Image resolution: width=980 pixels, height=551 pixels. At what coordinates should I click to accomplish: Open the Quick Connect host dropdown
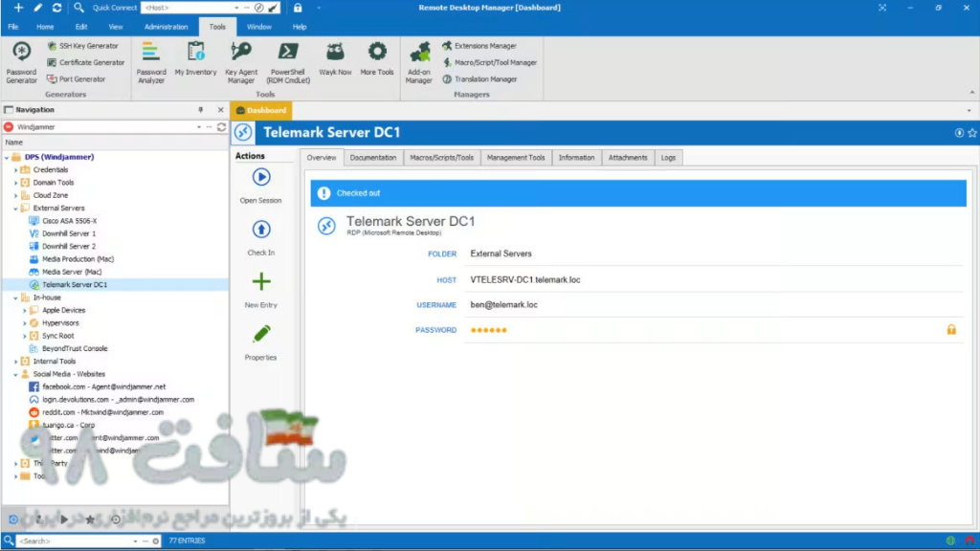coord(236,8)
